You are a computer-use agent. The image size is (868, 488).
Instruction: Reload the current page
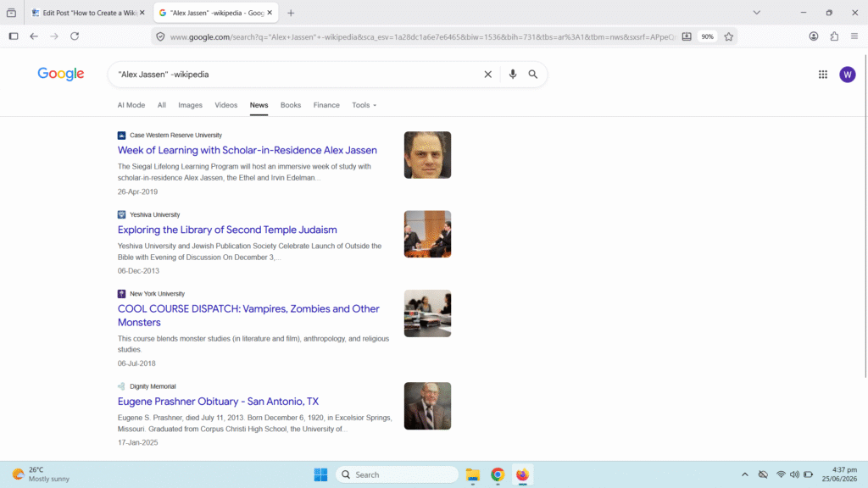[75, 36]
